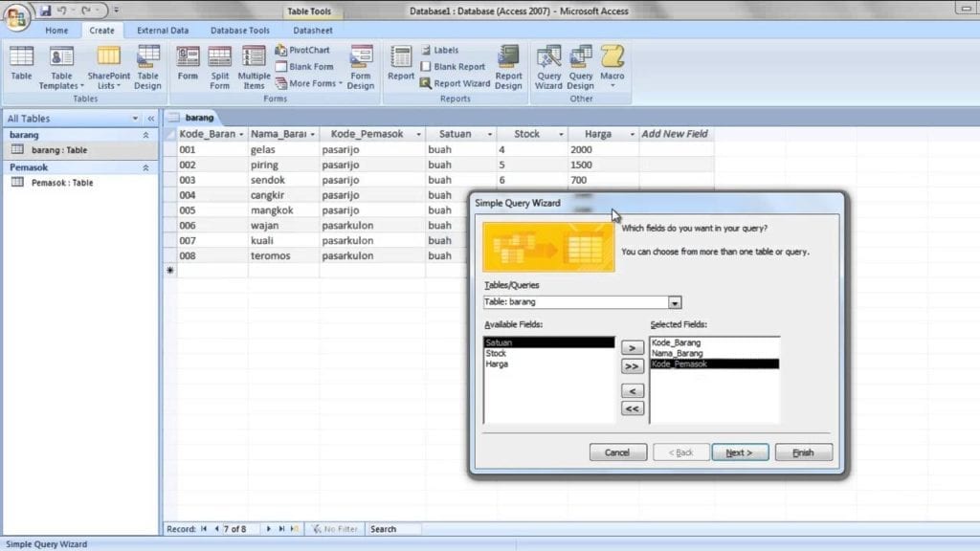
Task: Create a new Table from ribbon
Action: coord(21,63)
